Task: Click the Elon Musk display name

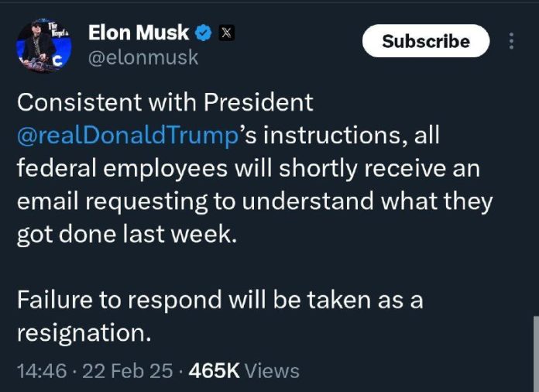Action: pyautogui.click(x=139, y=33)
